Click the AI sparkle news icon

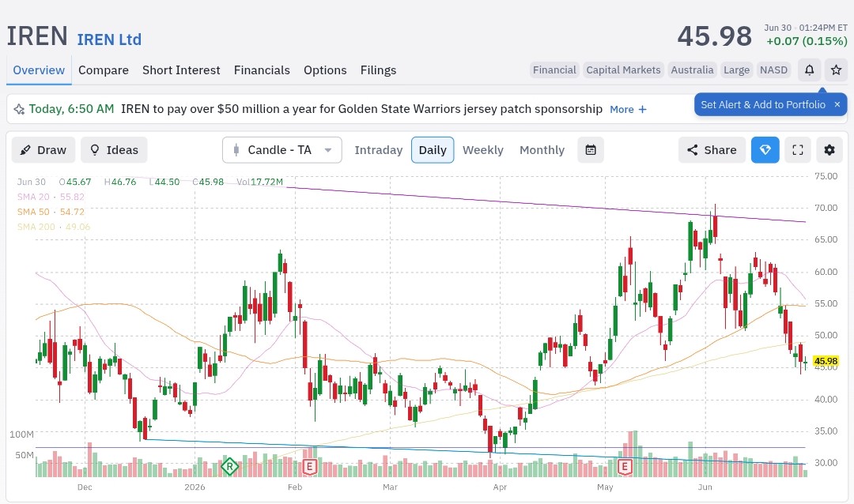[x=19, y=109]
